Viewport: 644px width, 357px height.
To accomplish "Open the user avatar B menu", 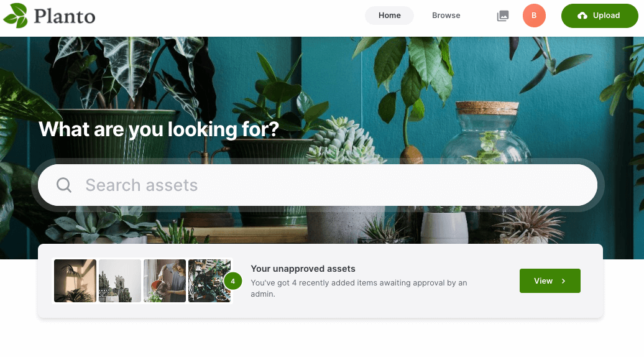I will 534,16.
